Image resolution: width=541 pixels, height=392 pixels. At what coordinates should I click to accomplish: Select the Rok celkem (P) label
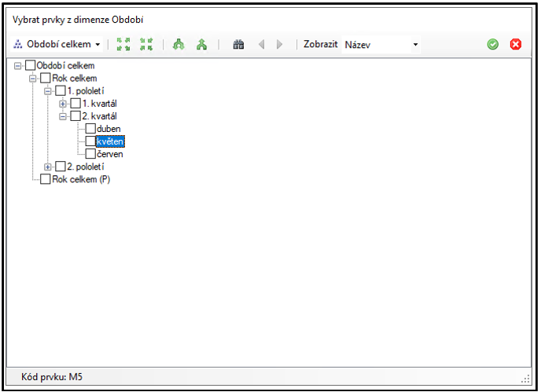click(x=81, y=179)
